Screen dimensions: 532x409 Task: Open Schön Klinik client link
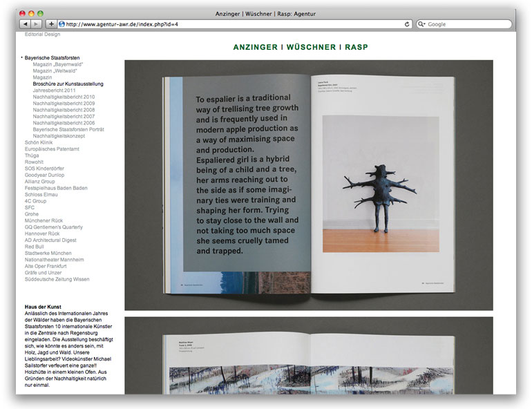point(38,142)
